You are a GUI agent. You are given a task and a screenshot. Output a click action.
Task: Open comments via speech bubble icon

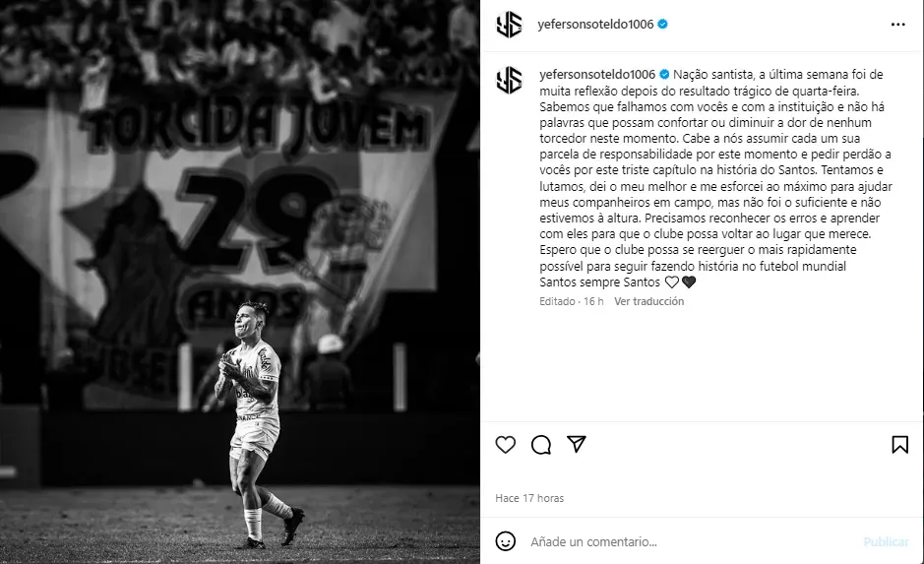point(540,445)
